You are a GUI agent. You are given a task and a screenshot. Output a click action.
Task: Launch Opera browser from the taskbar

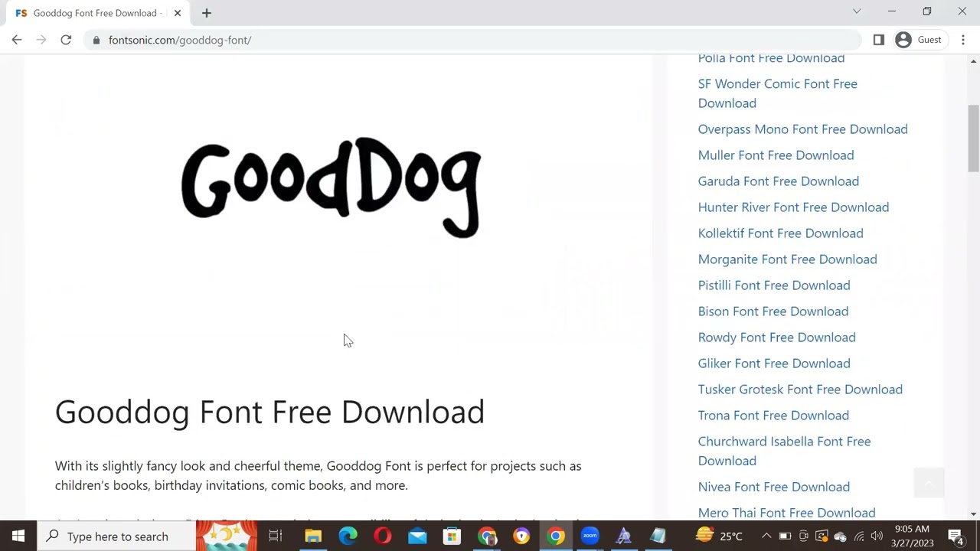[x=383, y=536]
